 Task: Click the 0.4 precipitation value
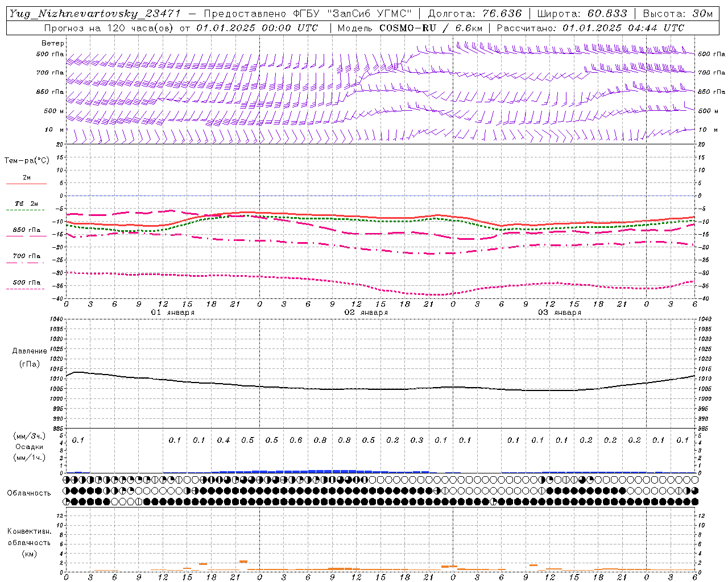point(224,440)
